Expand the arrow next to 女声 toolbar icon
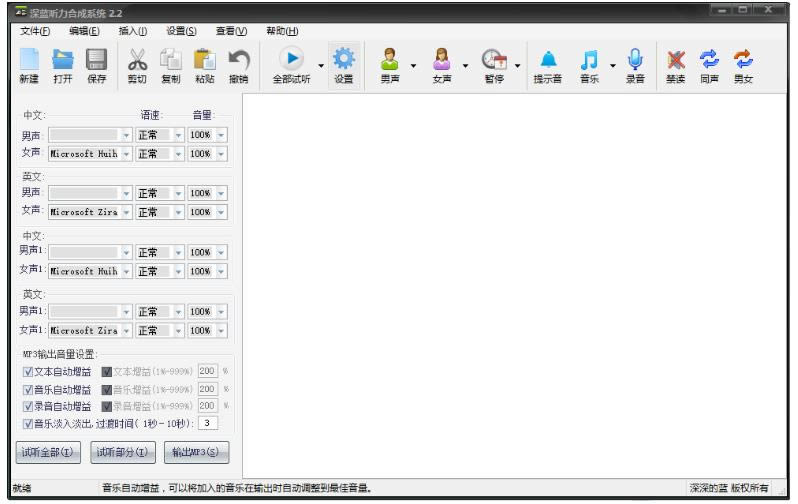This screenshot has width=798, height=504. click(465, 66)
